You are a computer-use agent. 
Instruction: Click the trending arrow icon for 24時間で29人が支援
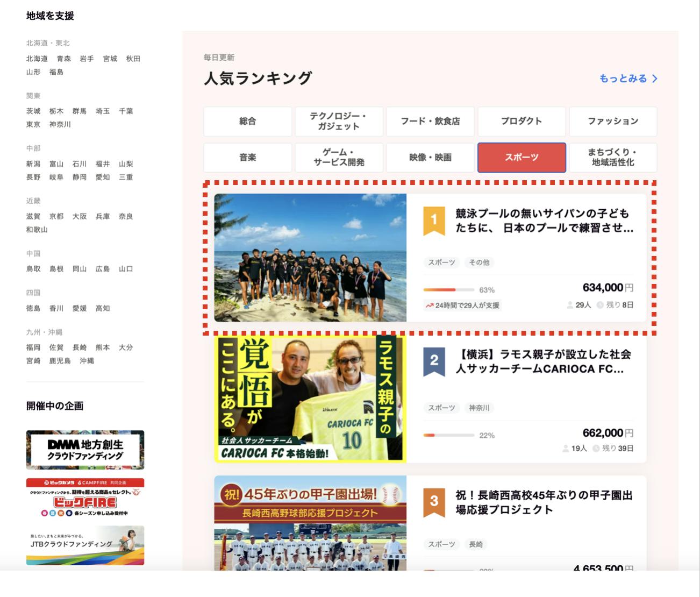point(429,305)
